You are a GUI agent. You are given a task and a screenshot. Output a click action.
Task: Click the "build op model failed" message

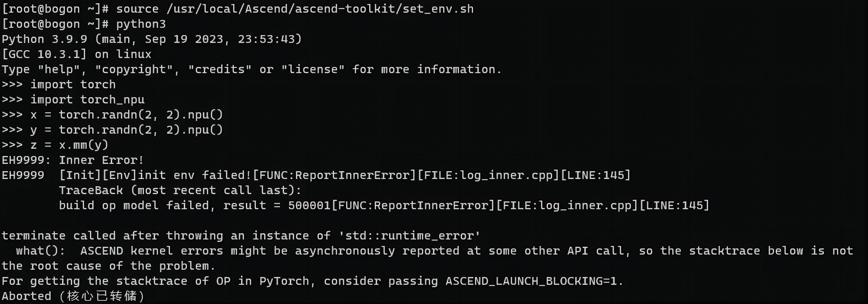click(x=134, y=205)
